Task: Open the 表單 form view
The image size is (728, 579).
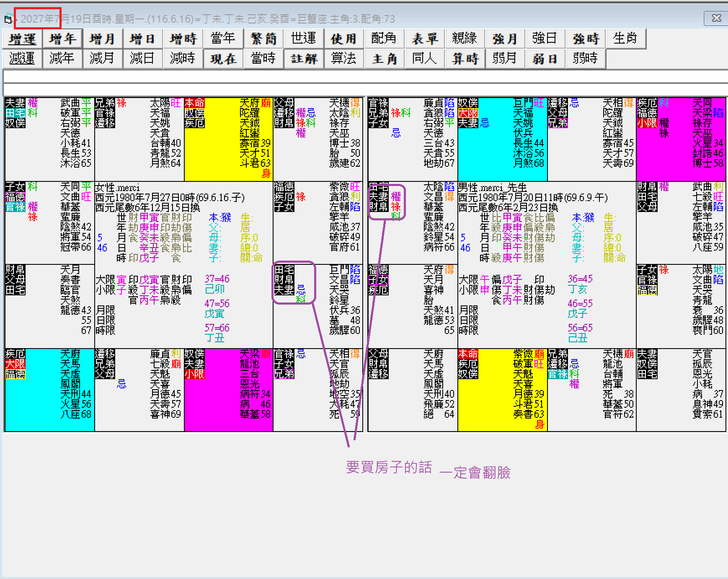Action: [424, 39]
